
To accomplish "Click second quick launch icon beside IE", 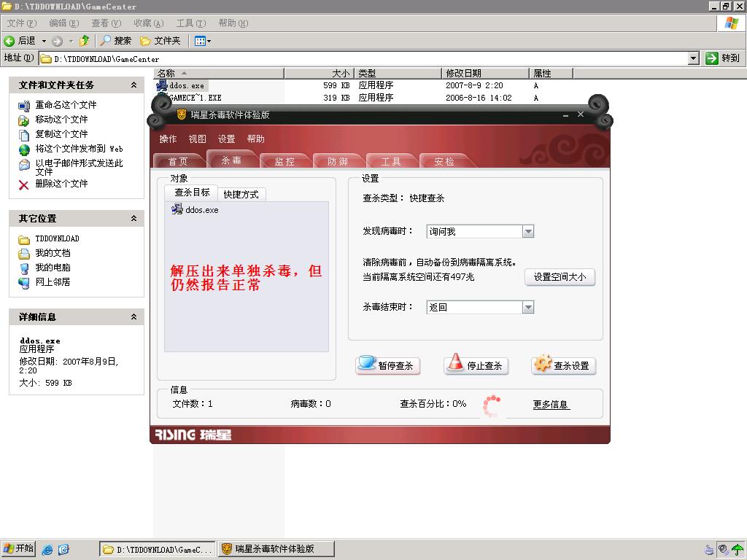I will (x=63, y=549).
